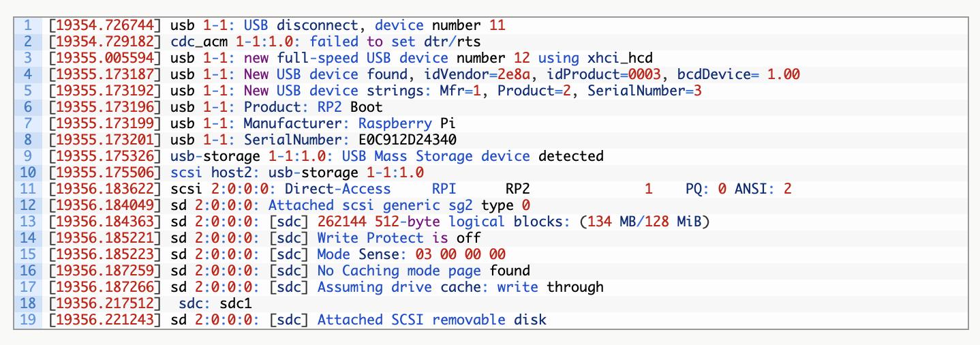Click the word Direct-Access
980x345 pixels.
point(337,189)
